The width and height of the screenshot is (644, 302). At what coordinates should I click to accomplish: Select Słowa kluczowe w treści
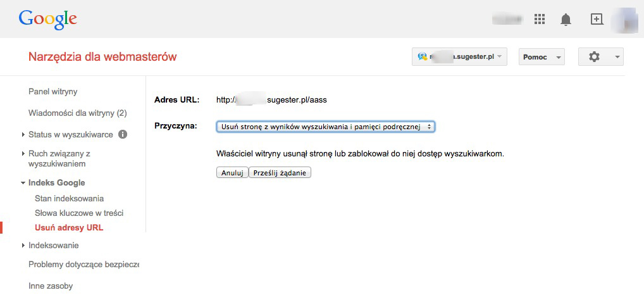coord(79,213)
